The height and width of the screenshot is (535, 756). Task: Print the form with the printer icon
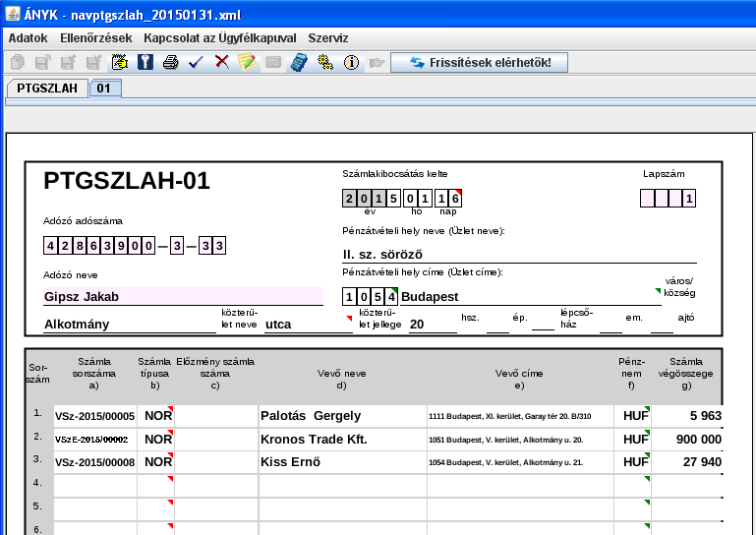click(x=171, y=63)
